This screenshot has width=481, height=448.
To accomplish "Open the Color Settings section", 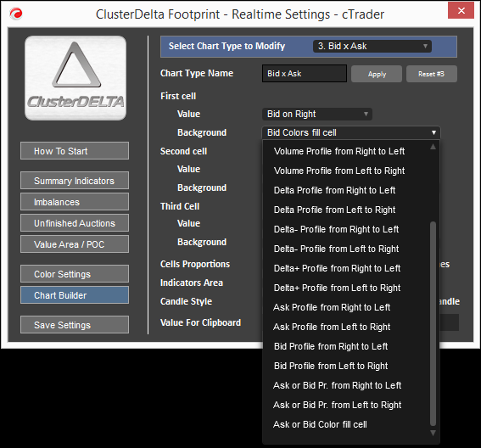I will pos(75,274).
